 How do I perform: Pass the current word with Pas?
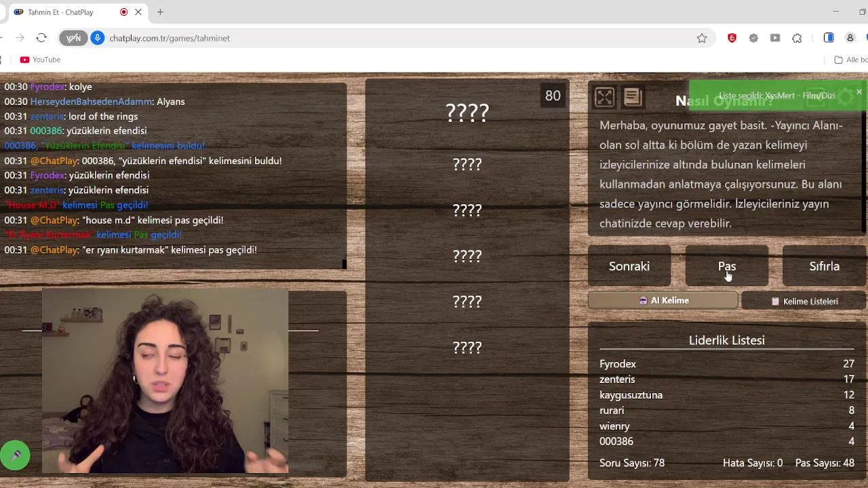(x=727, y=266)
